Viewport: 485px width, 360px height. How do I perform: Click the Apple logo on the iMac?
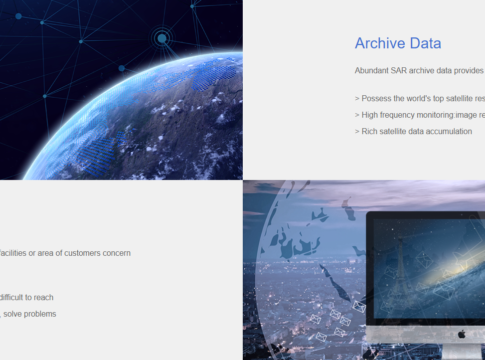[x=461, y=334]
